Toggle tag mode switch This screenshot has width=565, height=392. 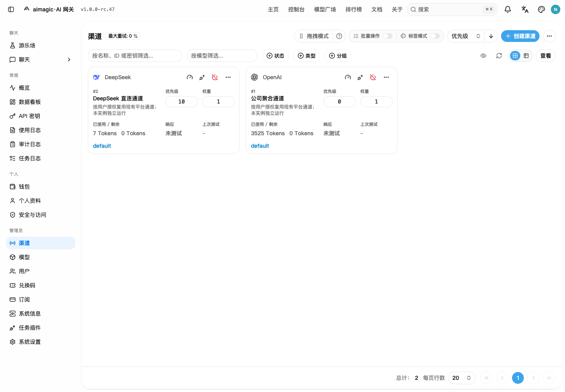tap(435, 36)
